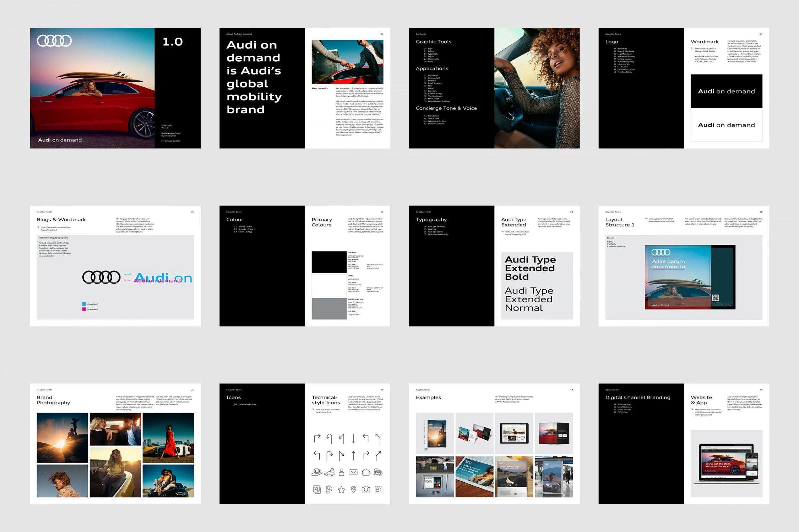The image size is (799, 532).
Task: Click the phone with magnifier icon
Action: click(x=329, y=490)
